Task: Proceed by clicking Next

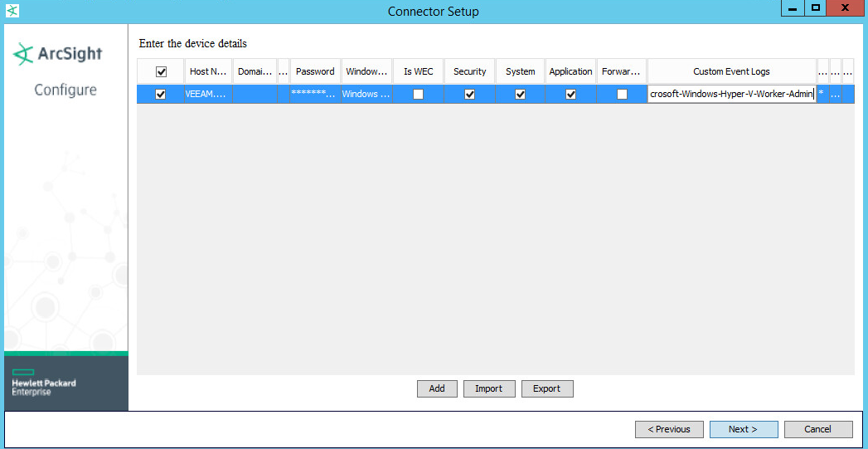Action: point(743,429)
